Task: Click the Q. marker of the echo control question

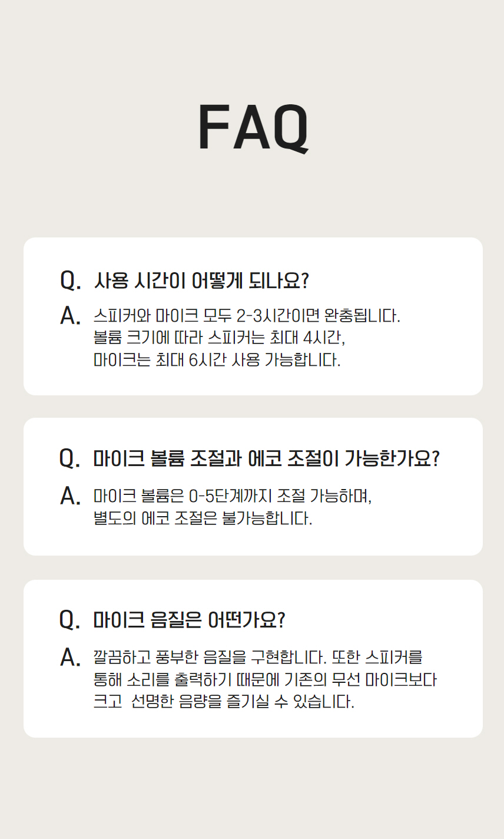Action: tap(70, 458)
